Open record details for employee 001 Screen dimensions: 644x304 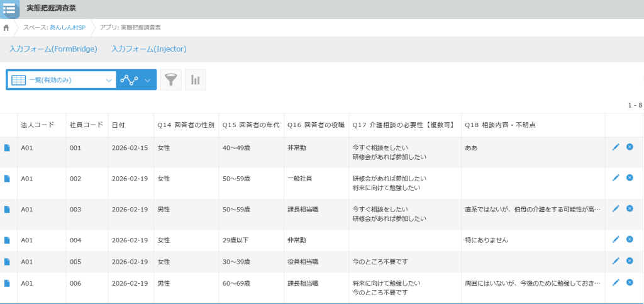pyautogui.click(x=8, y=147)
